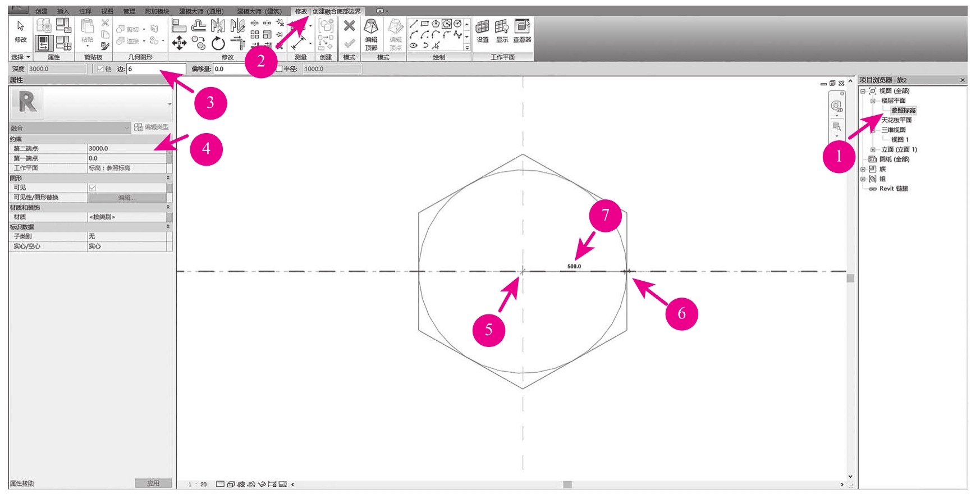Select the Circle draw tool
Viewport: 980px width, 498px height.
[457, 24]
